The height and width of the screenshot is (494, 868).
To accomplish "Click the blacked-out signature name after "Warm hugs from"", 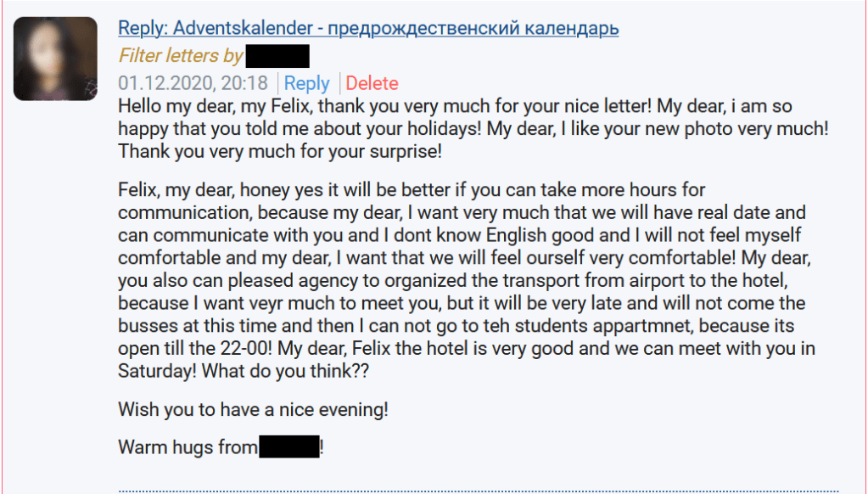I will [x=288, y=446].
